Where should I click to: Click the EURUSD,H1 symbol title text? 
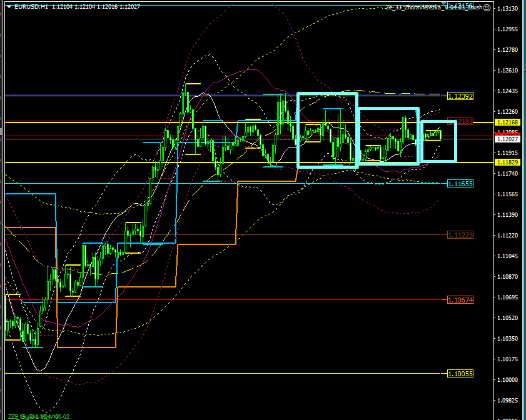pos(26,7)
